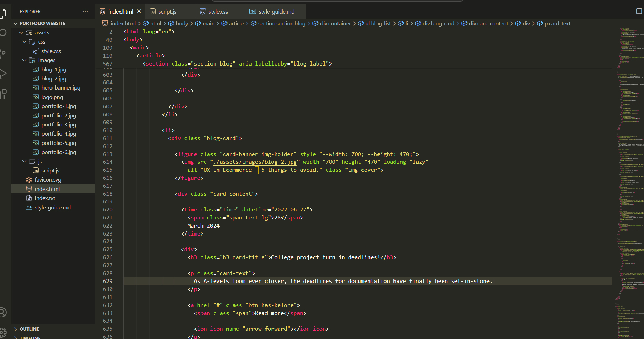Click the EXPLORER panel title
Image resolution: width=644 pixels, height=339 pixels.
point(30,11)
